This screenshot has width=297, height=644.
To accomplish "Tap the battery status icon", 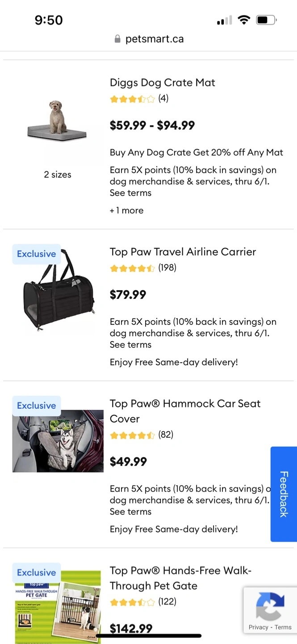I will (x=266, y=20).
